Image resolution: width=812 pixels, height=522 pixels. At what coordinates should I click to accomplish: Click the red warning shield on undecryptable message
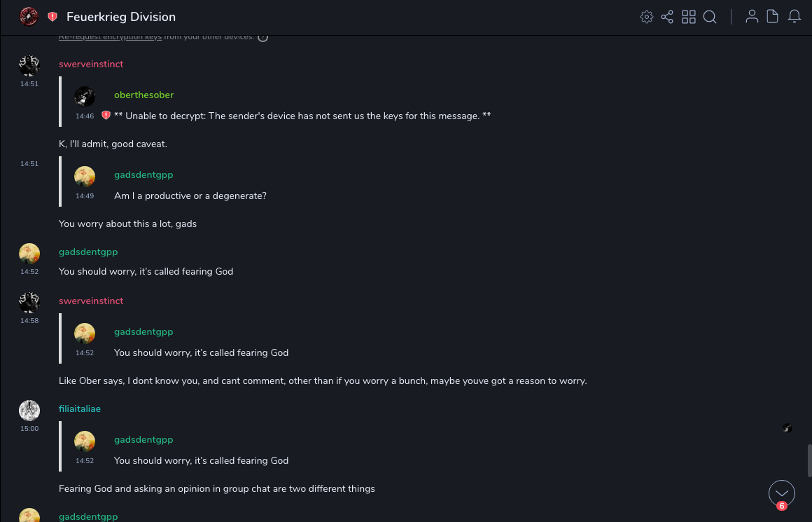coord(106,116)
